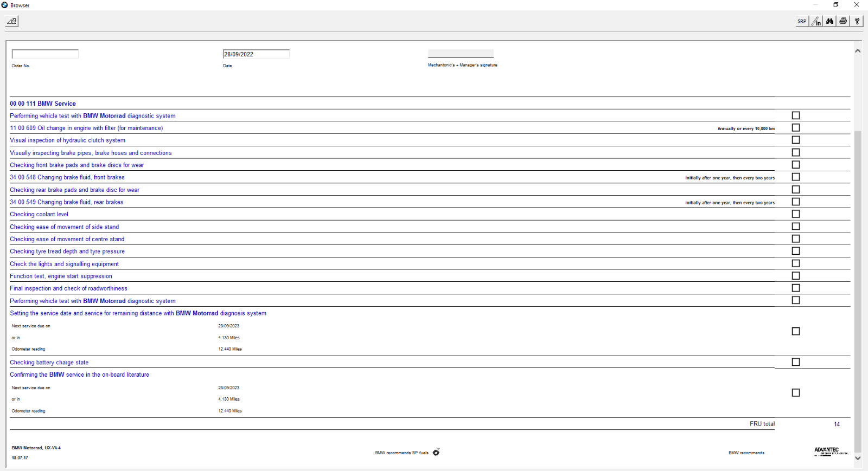Viewport: 868px width, 471px height.
Task: Check the lights and signalling equipment box
Action: [796, 263]
